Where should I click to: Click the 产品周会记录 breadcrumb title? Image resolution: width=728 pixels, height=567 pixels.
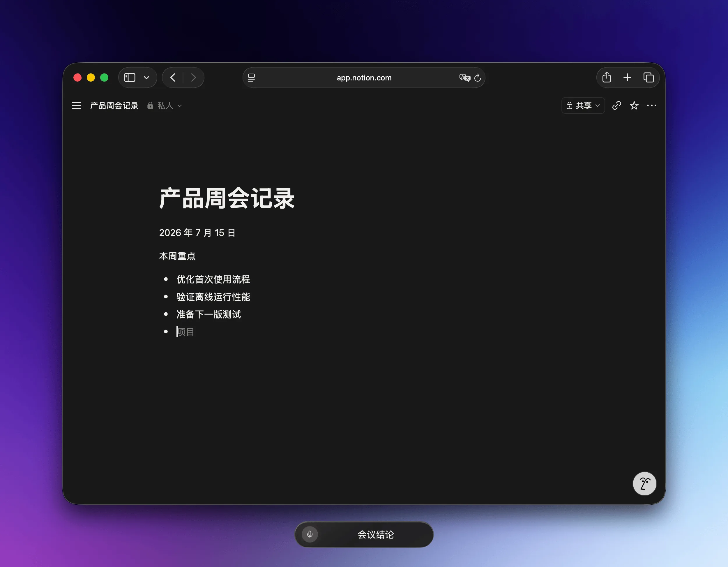(x=114, y=106)
